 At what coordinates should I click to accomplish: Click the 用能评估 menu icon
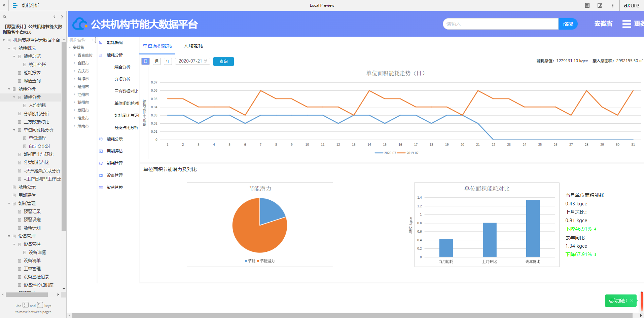point(101,151)
